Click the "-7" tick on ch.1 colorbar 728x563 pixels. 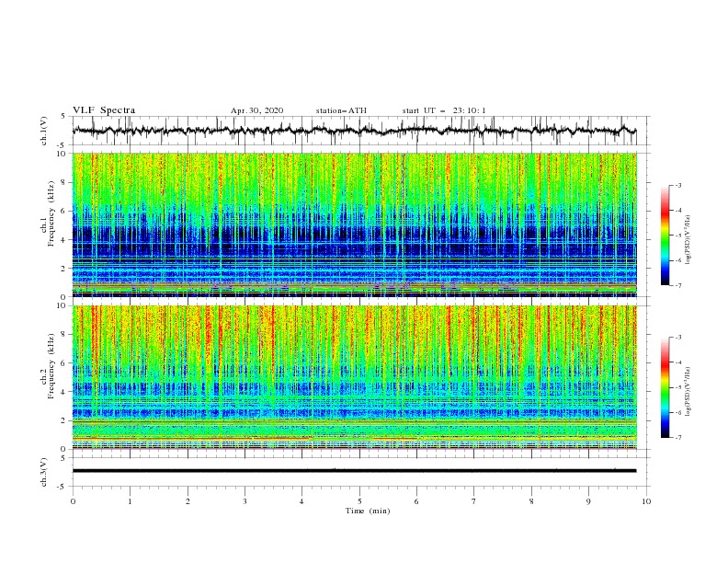click(678, 285)
